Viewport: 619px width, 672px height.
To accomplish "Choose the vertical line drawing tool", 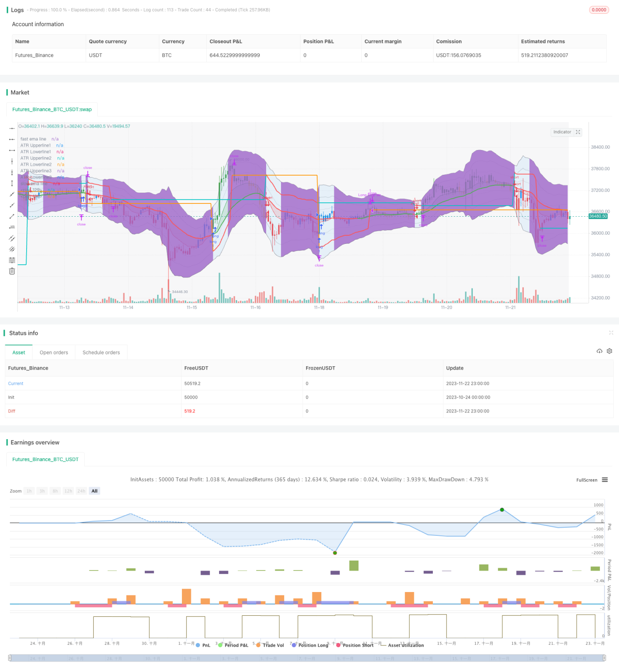I will point(12,161).
